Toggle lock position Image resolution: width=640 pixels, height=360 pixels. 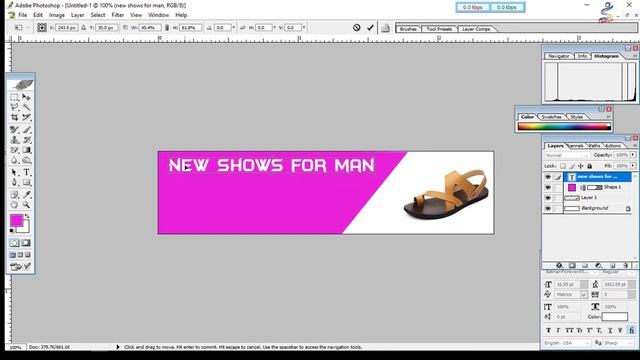point(581,166)
